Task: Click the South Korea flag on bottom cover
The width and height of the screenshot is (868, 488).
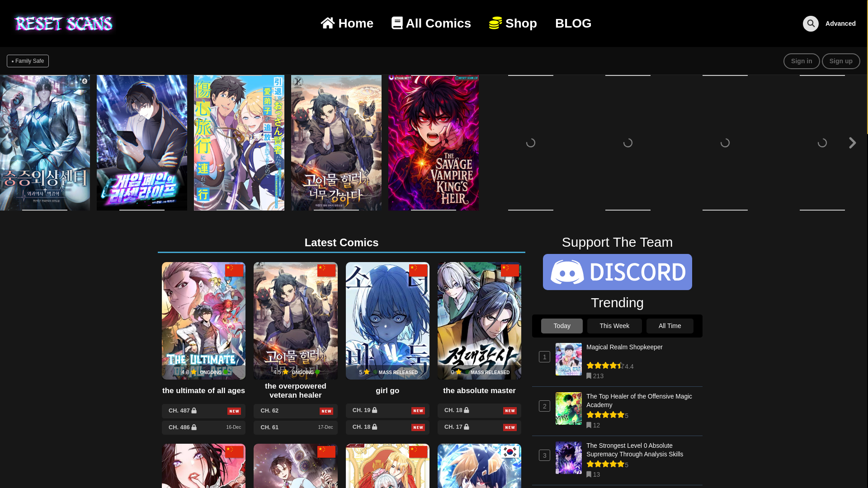Action: pos(510,452)
